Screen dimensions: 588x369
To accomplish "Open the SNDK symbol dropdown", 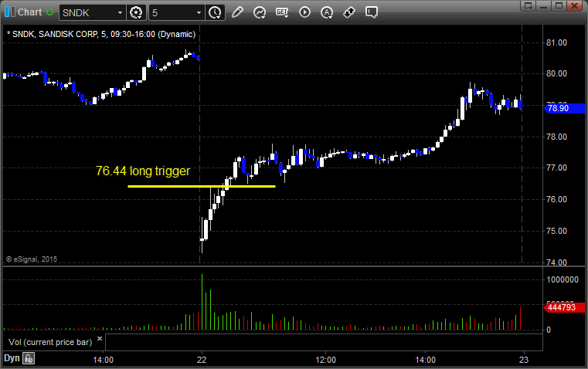I will [x=120, y=12].
